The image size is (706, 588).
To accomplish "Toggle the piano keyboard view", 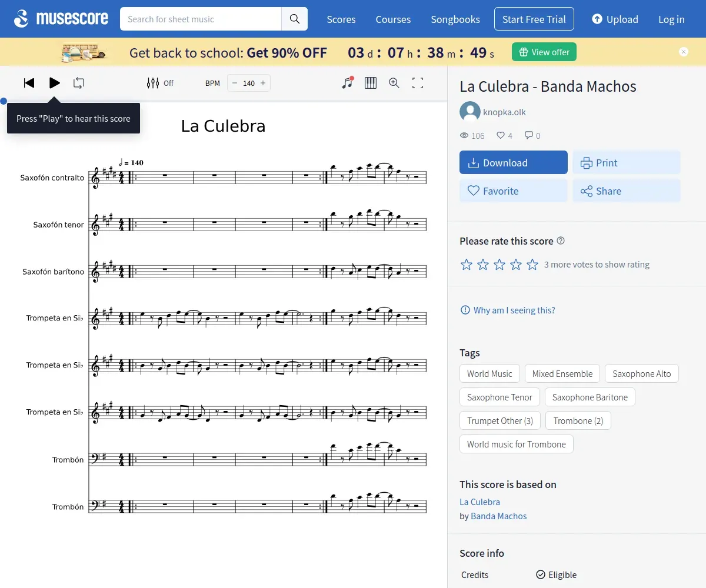I will coord(371,83).
